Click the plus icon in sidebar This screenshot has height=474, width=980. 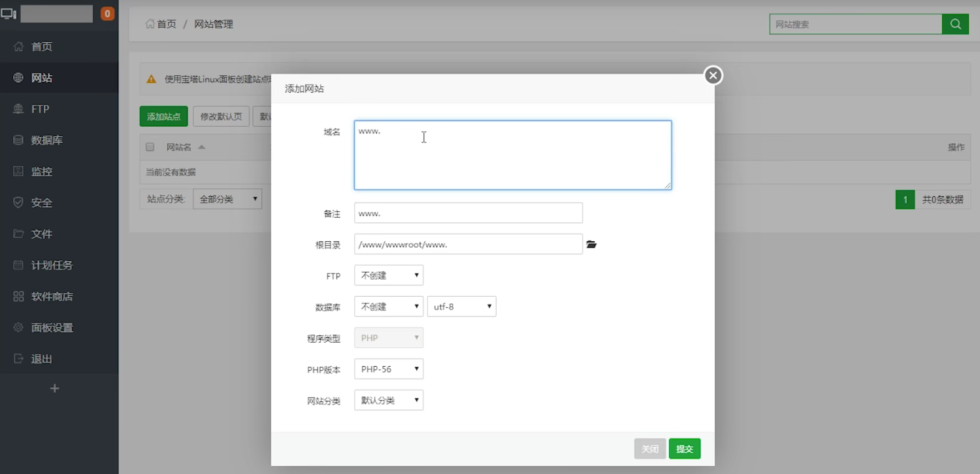tap(55, 388)
